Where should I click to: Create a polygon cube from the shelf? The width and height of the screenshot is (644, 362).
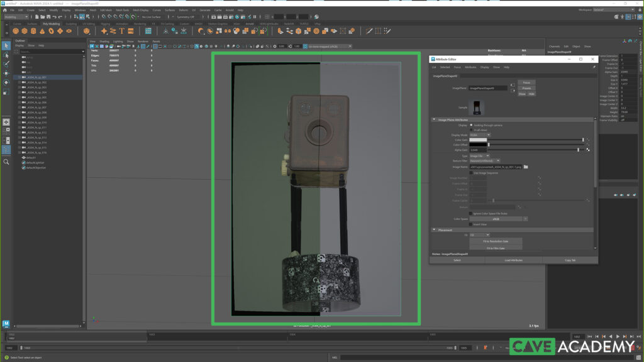[25, 31]
